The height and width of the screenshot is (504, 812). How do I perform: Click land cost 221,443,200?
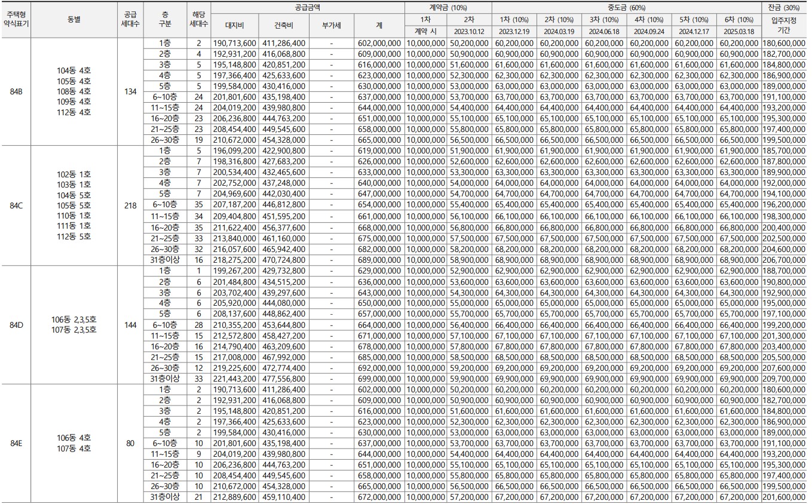click(x=234, y=379)
